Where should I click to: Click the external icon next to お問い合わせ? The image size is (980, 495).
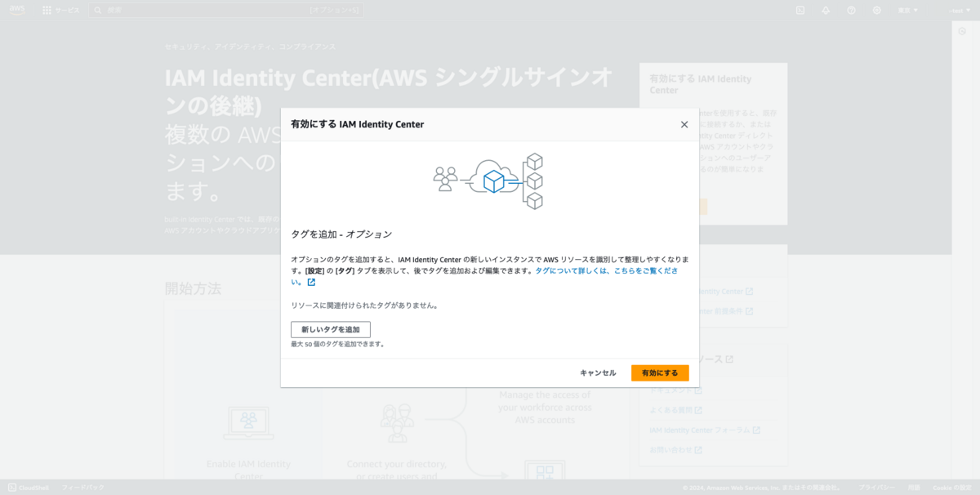pos(698,449)
